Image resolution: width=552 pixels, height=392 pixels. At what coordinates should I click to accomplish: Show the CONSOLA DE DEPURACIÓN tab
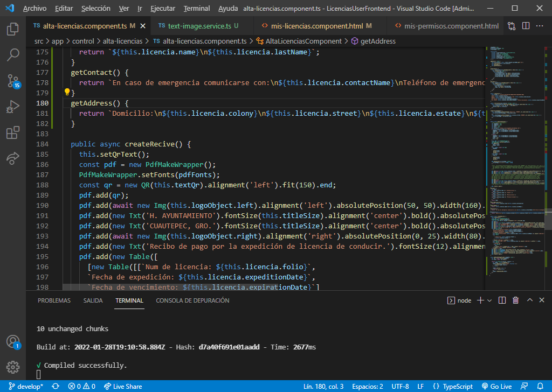tap(192, 300)
